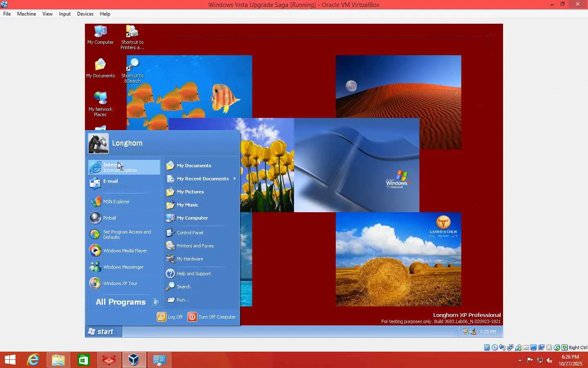Open Help and Support

pos(201,274)
